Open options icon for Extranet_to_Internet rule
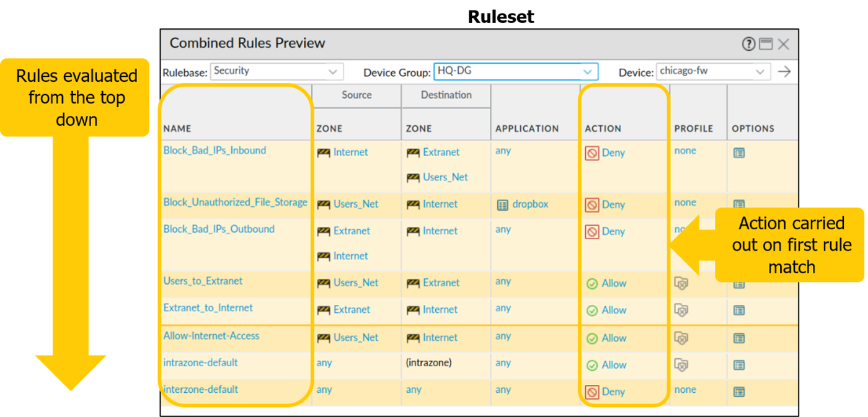This screenshot has width=868, height=417. [x=739, y=310]
